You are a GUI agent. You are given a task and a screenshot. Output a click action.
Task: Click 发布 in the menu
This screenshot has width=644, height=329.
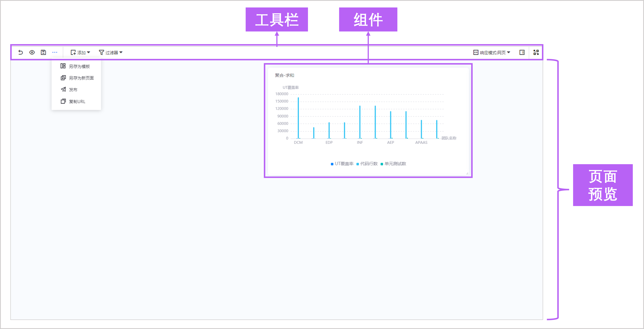point(73,90)
